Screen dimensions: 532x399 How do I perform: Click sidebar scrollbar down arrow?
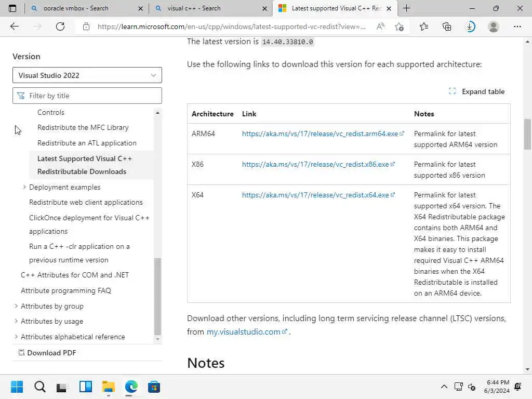[x=157, y=339]
